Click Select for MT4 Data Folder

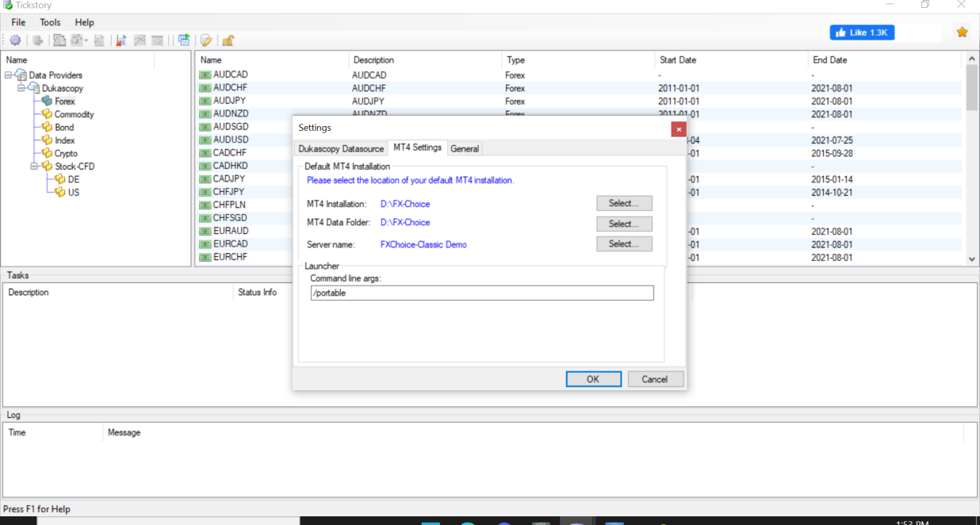pos(624,224)
